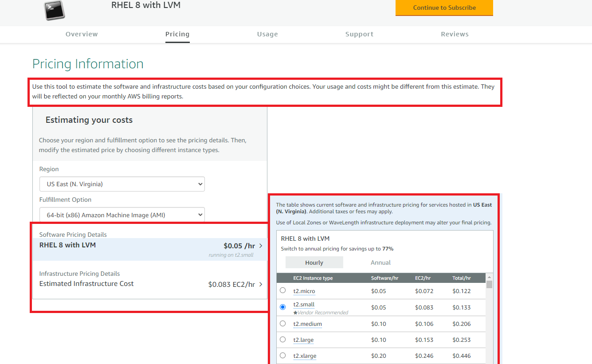This screenshot has width=592, height=364.
Task: Expand RHEL 8 with LVM software pricing chevron
Action: (261, 246)
